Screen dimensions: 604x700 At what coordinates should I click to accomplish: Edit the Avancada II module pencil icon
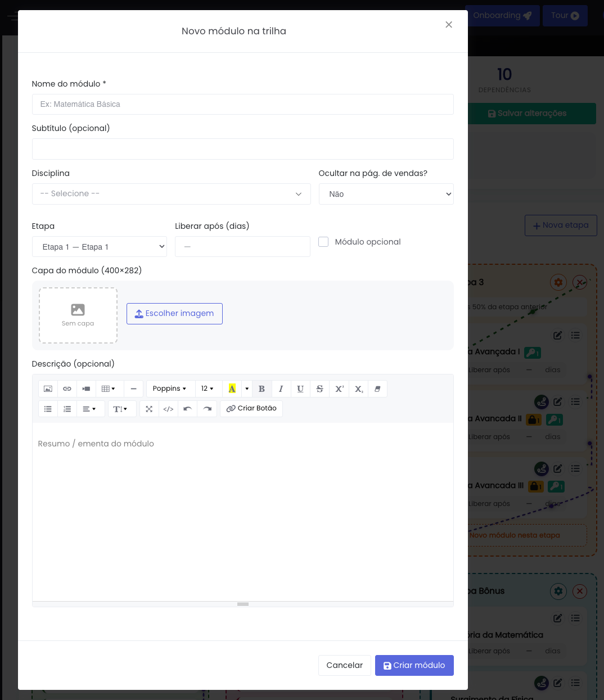(557, 402)
